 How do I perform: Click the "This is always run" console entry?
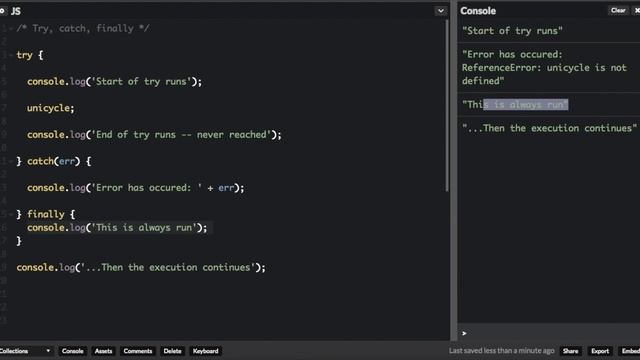pyautogui.click(x=515, y=105)
